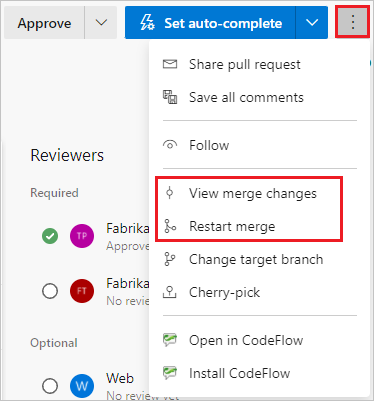374x401 pixels.
Task: Click the branch icon beside Restart merge
Action: [x=170, y=226]
